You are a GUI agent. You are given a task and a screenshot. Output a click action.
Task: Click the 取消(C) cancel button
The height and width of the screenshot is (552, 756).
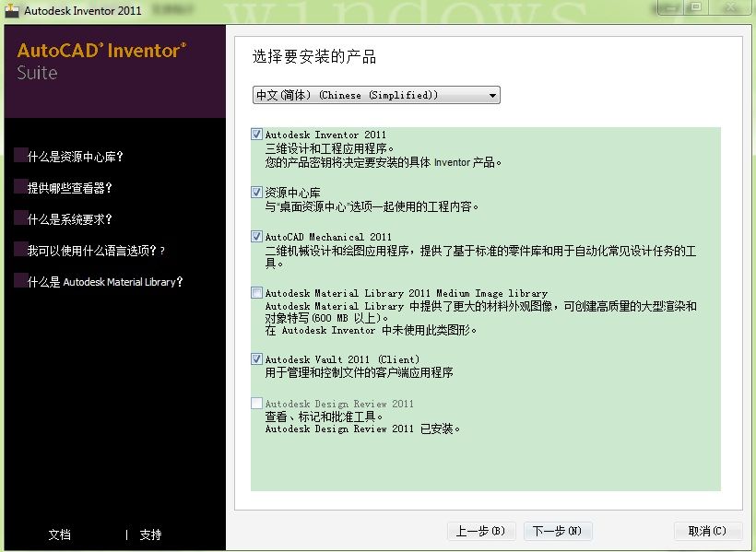pos(707,532)
